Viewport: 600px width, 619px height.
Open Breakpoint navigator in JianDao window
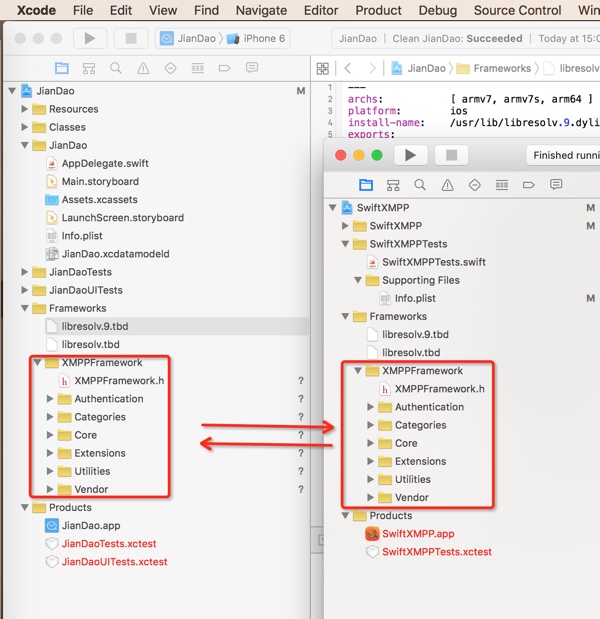click(x=224, y=68)
